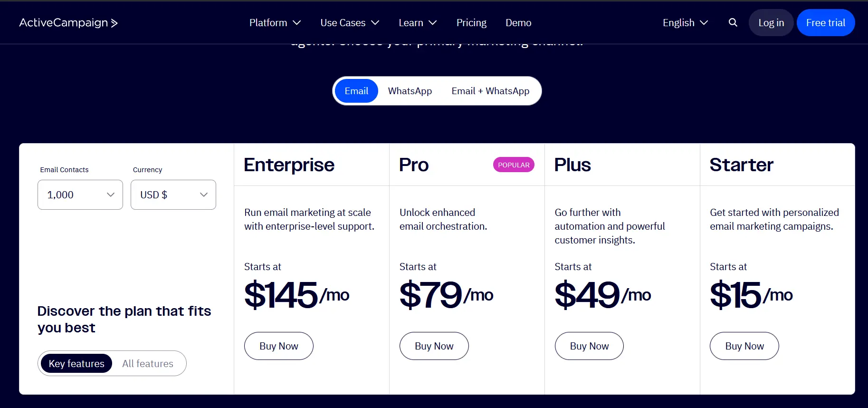Click the POPULAR badge on Pro

(514, 165)
